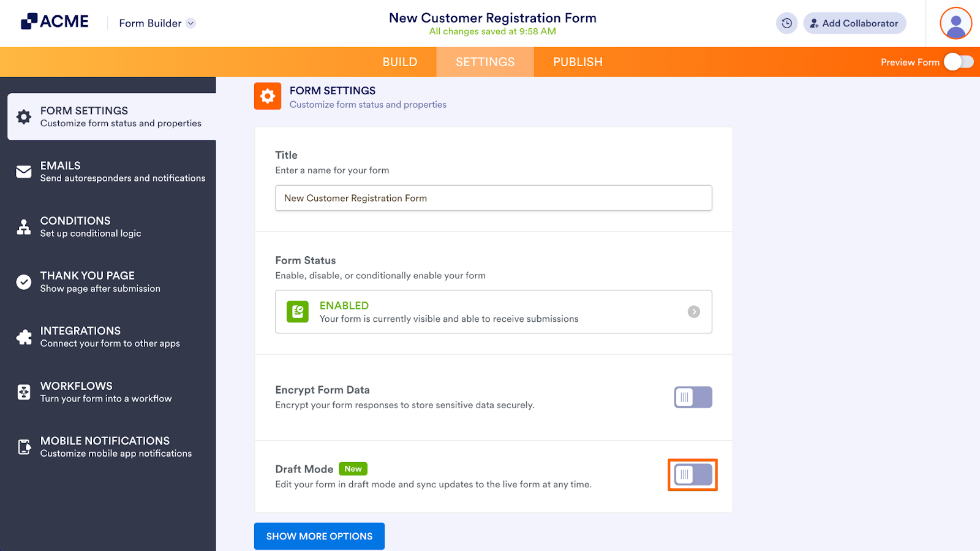This screenshot has width=980, height=551.
Task: Click the ACME logo
Action: pyautogui.click(x=54, y=20)
